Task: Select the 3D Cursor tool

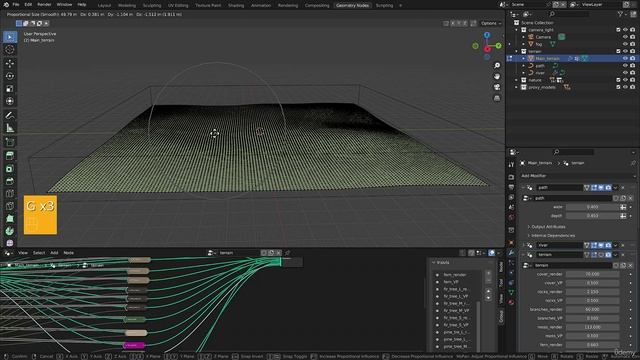Action: coord(10,49)
